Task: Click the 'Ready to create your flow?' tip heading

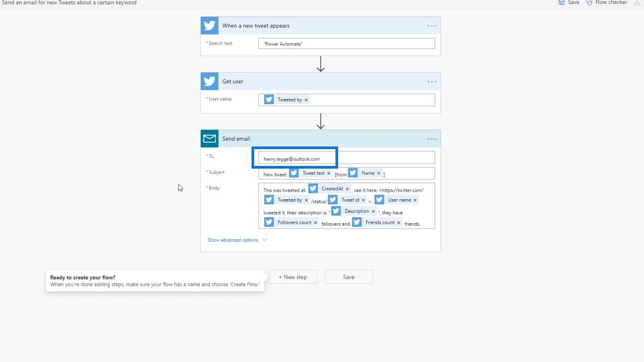Action: (83, 278)
